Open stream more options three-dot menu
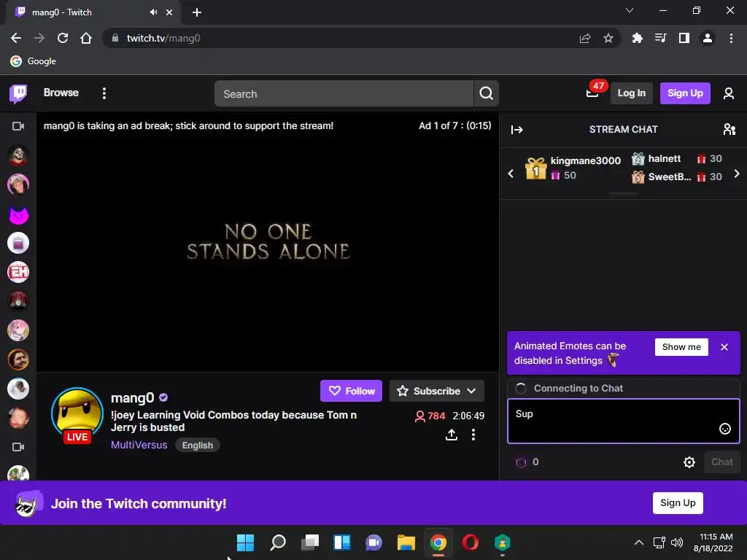The height and width of the screenshot is (560, 747). [473, 435]
